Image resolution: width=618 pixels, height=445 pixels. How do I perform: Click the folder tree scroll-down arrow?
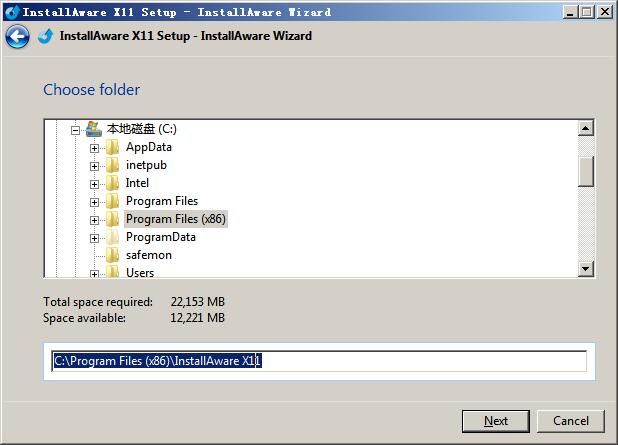586,269
